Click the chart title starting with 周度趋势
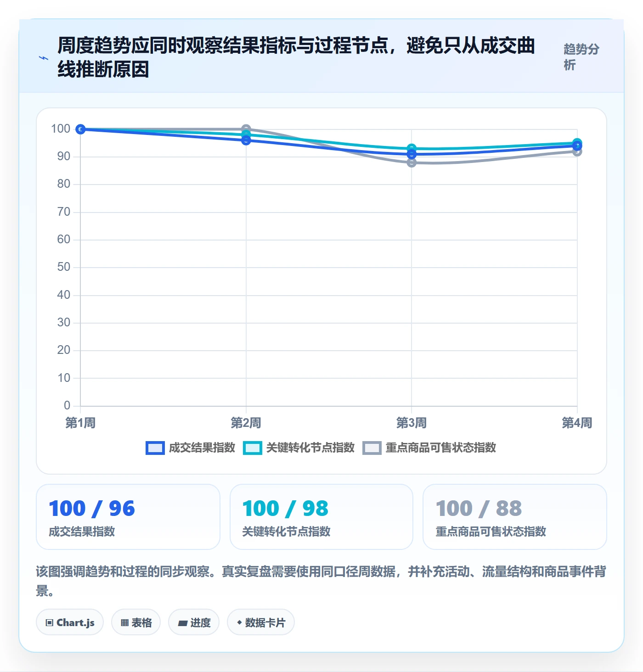Screen dimensions: 643x672 [296, 57]
